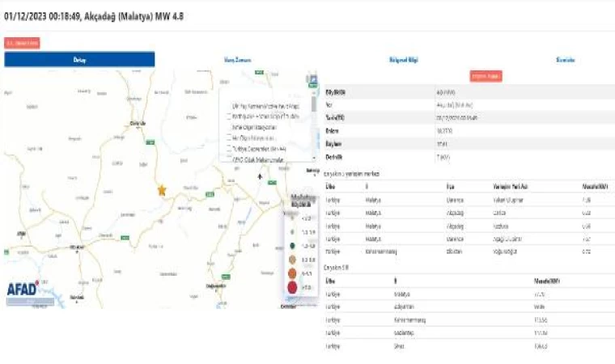Screen dimensions: 615x364
Task: Click the red button under the page title
Action: (22, 43)
